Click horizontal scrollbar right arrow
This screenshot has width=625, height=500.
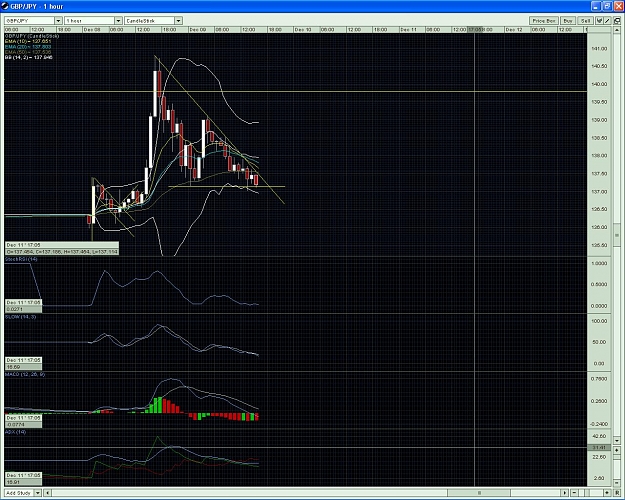click(x=564, y=493)
